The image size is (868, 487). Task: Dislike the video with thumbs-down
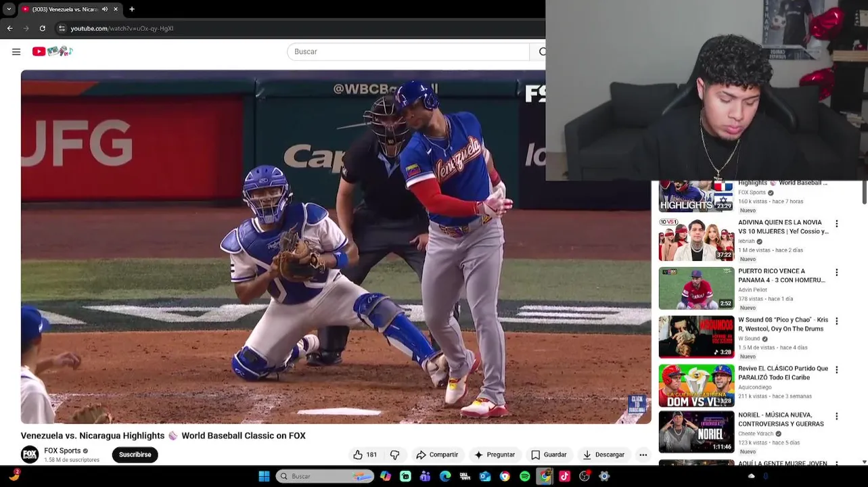pyautogui.click(x=395, y=455)
